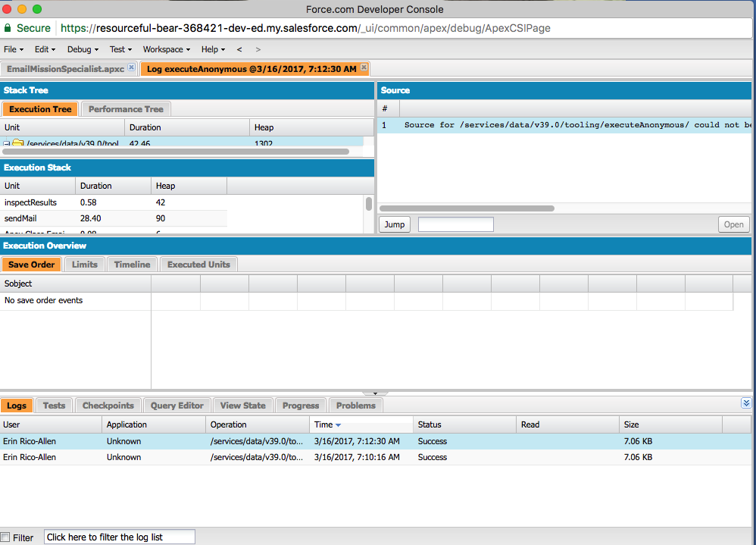Select the 7:10:16 AM log row
The image size is (756, 545).
pos(376,457)
